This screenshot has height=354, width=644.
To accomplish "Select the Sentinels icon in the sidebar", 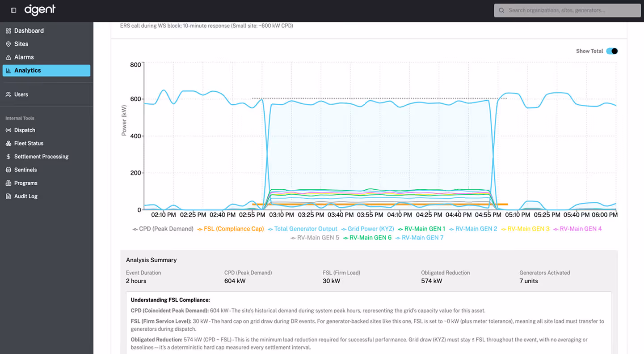I will tap(8, 170).
